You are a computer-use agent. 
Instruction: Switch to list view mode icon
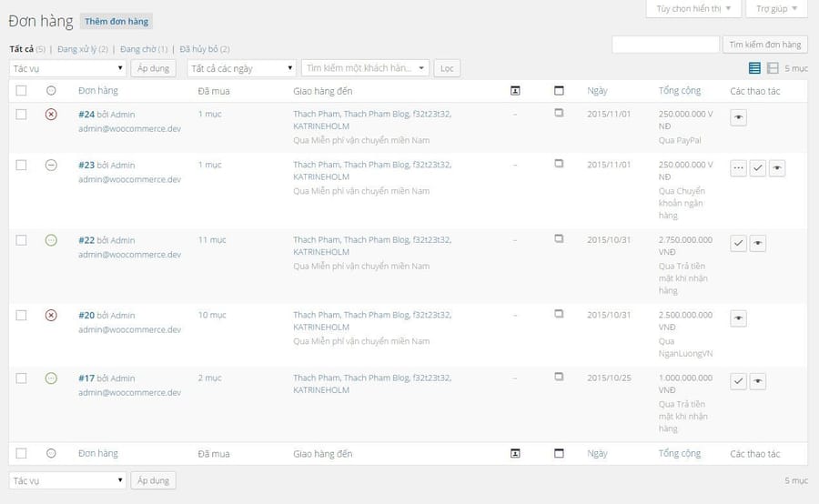coord(754,68)
